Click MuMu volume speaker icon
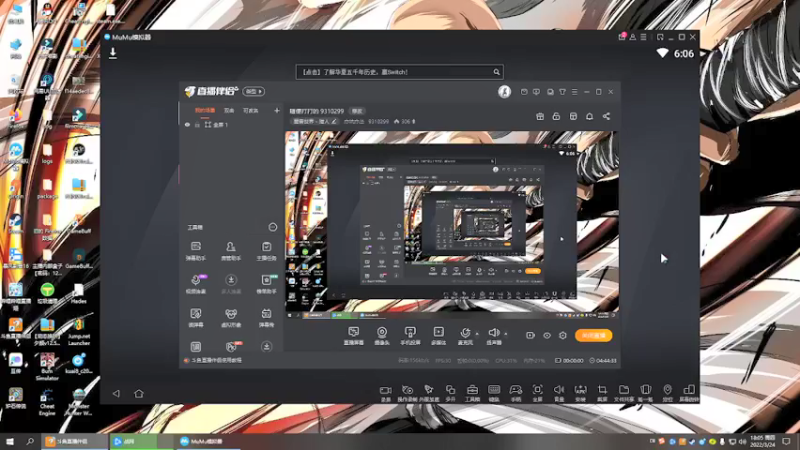Image resolution: width=800 pixels, height=450 pixels. (559, 393)
